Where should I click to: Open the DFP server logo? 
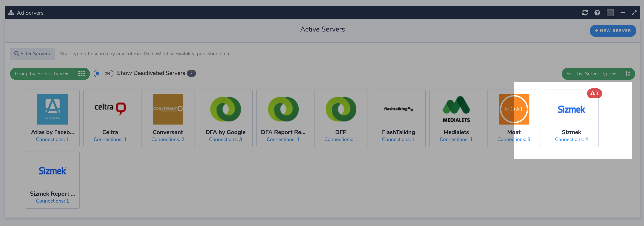click(341, 109)
